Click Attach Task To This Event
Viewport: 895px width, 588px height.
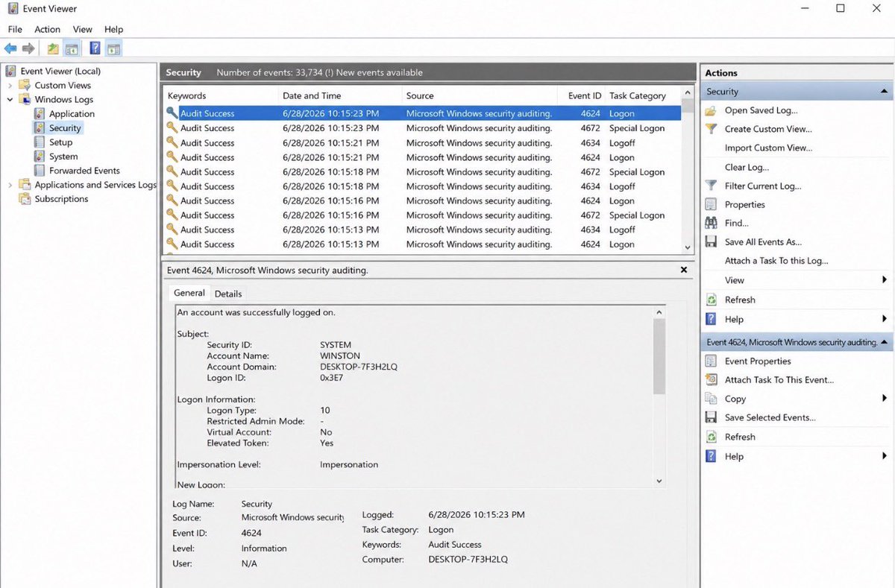779,379
